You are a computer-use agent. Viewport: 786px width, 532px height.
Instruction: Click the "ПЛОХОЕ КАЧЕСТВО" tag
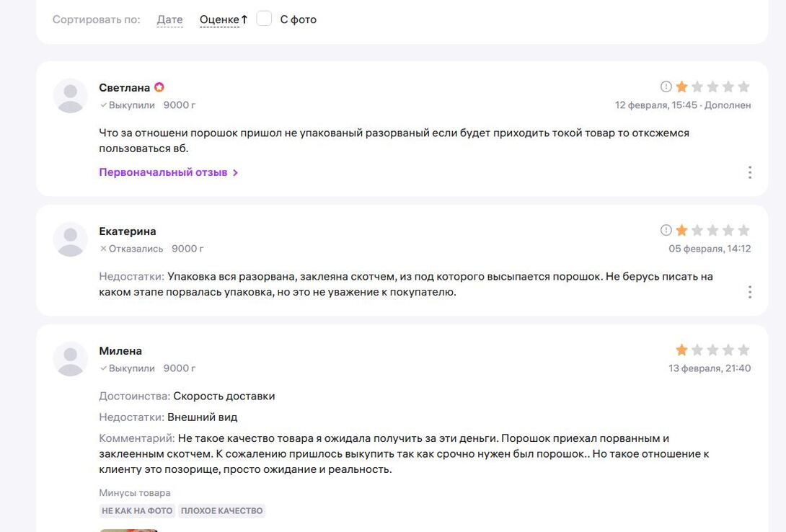[221, 510]
